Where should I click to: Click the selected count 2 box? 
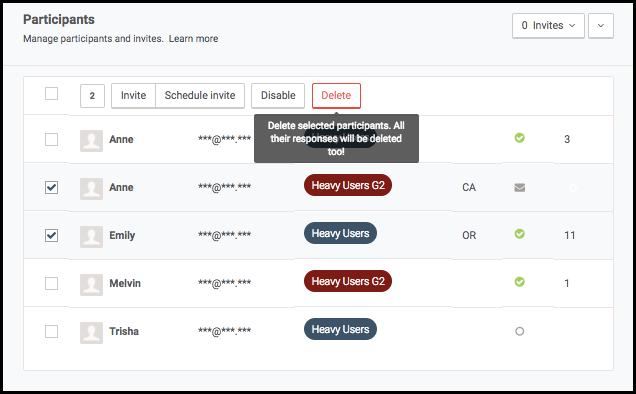(92, 96)
